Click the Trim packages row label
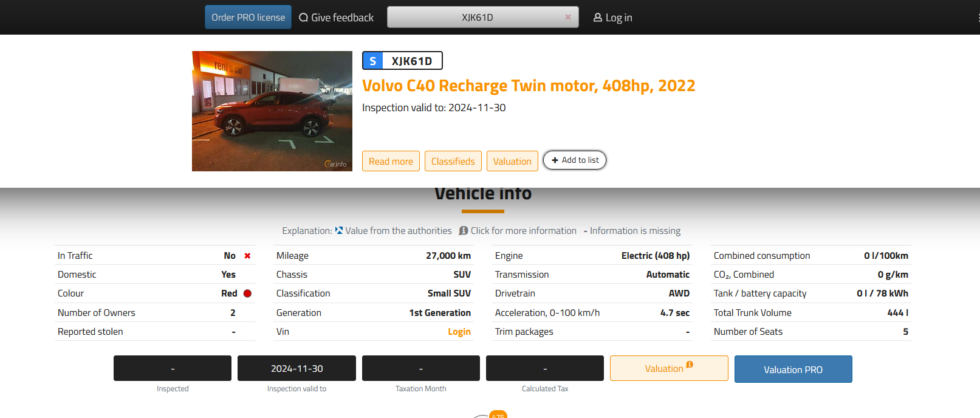 coord(524,332)
